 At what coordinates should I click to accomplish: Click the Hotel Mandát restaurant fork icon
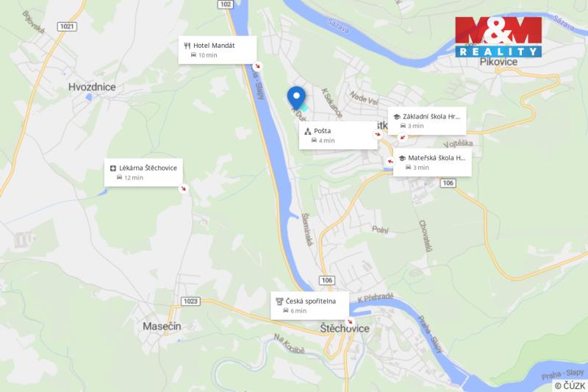coord(187,46)
